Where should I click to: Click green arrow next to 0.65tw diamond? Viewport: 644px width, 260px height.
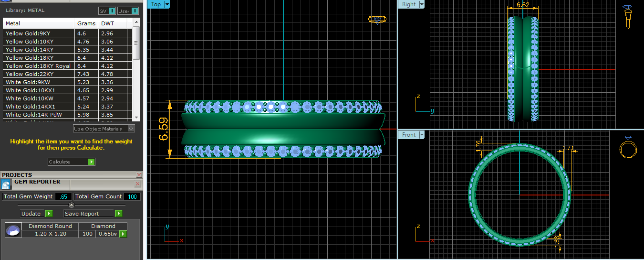(123, 234)
